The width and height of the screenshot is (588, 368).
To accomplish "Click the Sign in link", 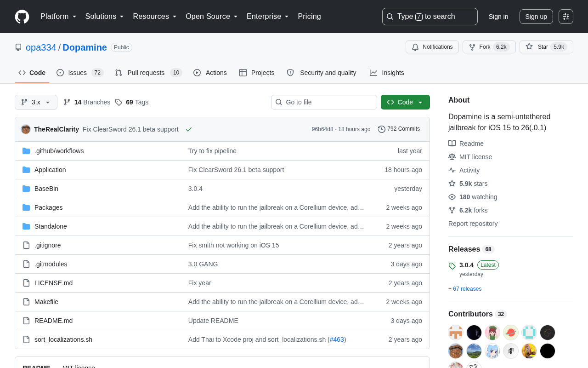I will click(x=498, y=17).
